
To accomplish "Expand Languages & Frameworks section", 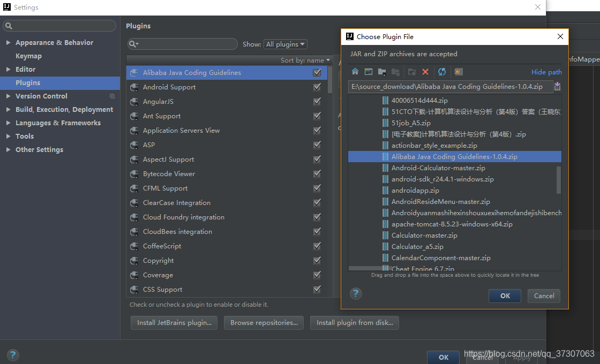I will [x=8, y=123].
